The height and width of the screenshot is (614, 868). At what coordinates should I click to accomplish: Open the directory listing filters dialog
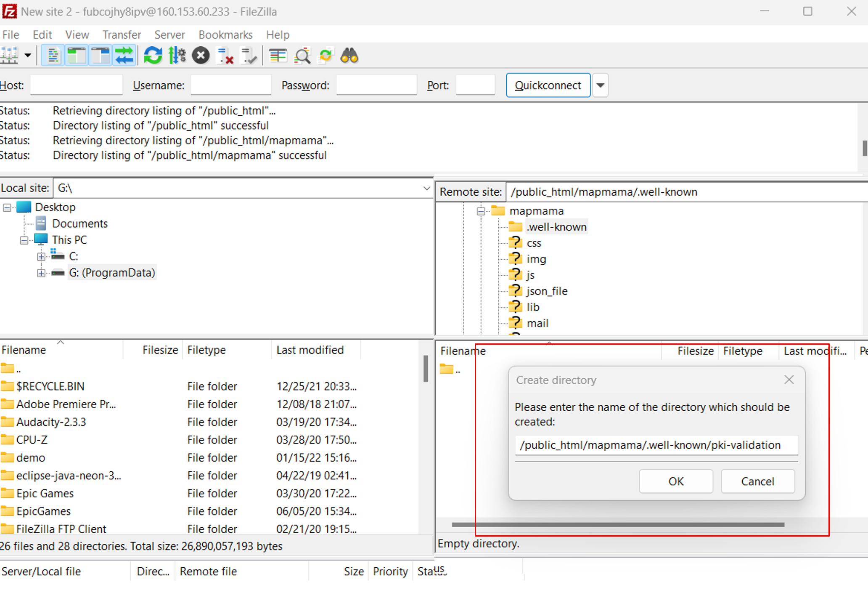tap(278, 56)
